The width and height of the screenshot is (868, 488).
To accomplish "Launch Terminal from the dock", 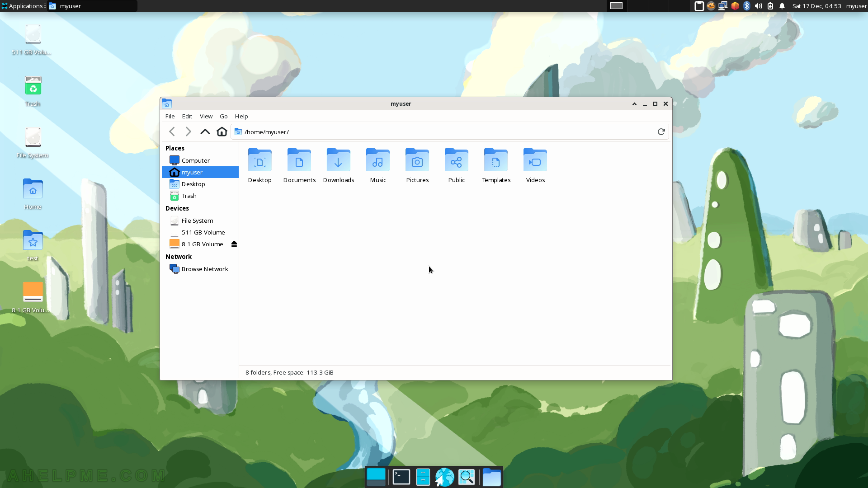I will pos(401,477).
